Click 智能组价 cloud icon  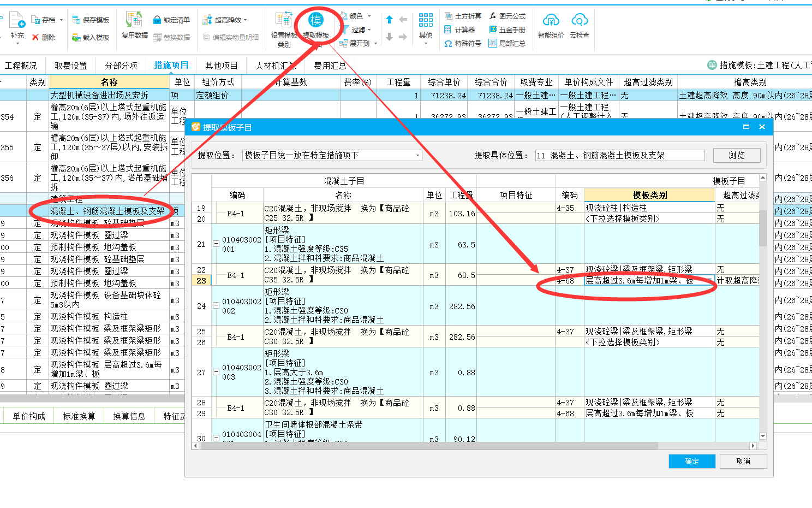tap(551, 21)
